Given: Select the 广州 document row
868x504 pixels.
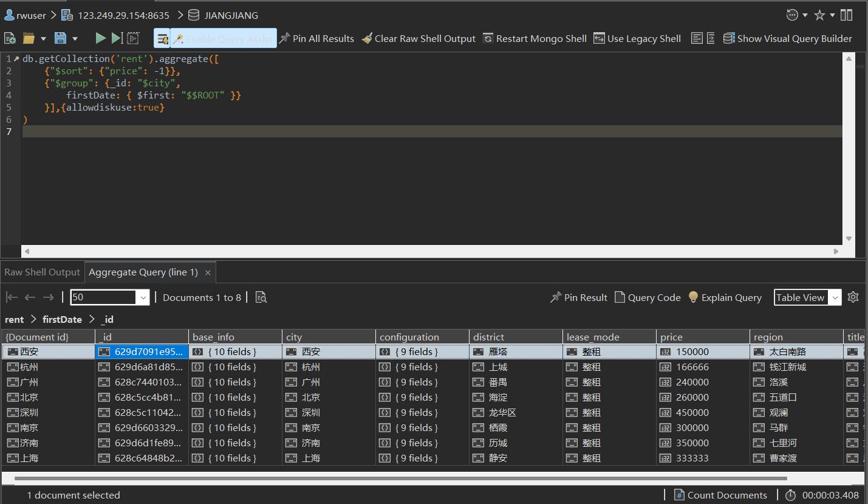Looking at the screenshot, I should pos(432,382).
